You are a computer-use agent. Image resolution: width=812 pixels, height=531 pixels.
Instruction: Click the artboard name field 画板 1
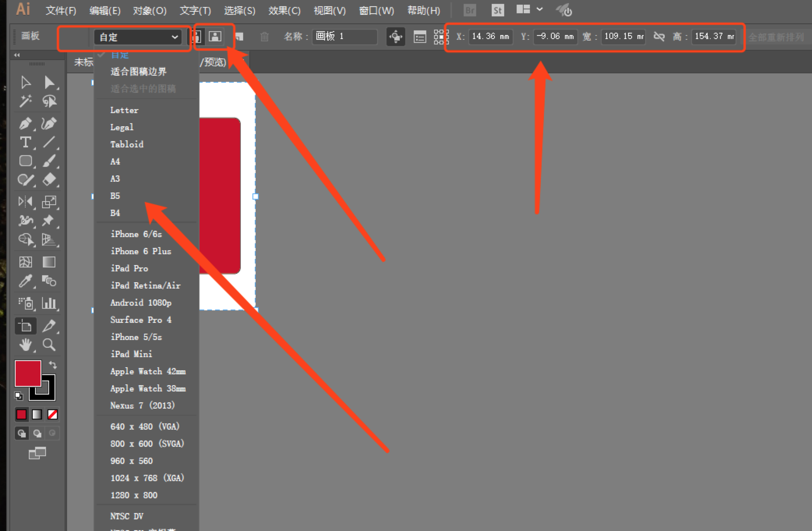pyautogui.click(x=344, y=37)
